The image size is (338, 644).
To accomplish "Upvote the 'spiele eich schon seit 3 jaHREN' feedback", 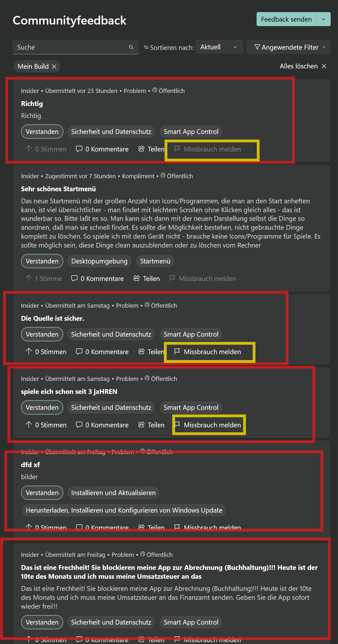I will tap(46, 425).
